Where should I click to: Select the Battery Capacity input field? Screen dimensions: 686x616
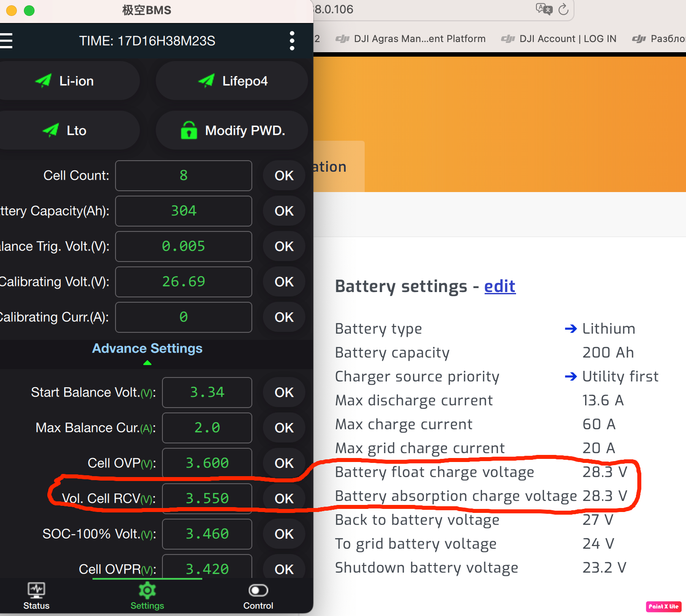(x=184, y=211)
